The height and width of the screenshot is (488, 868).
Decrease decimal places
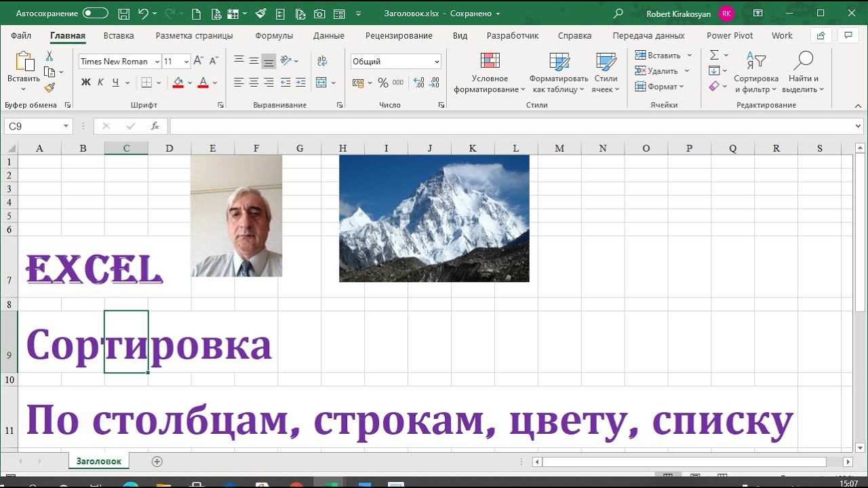click(435, 83)
